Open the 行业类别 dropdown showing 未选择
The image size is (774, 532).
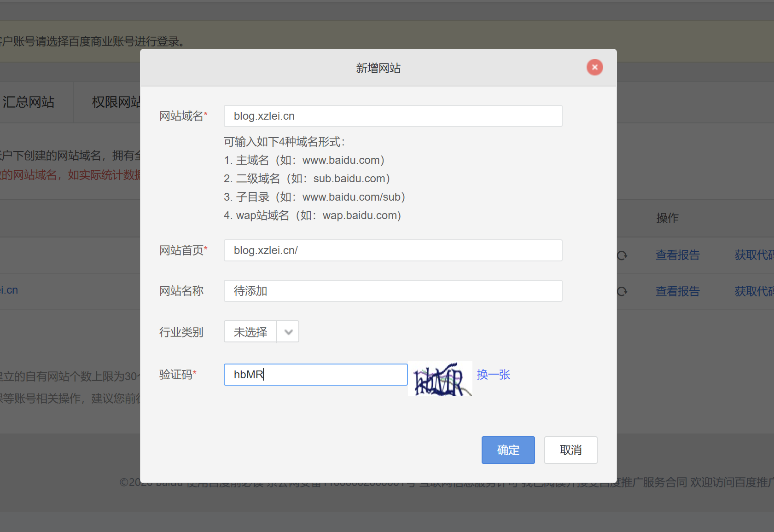point(261,331)
